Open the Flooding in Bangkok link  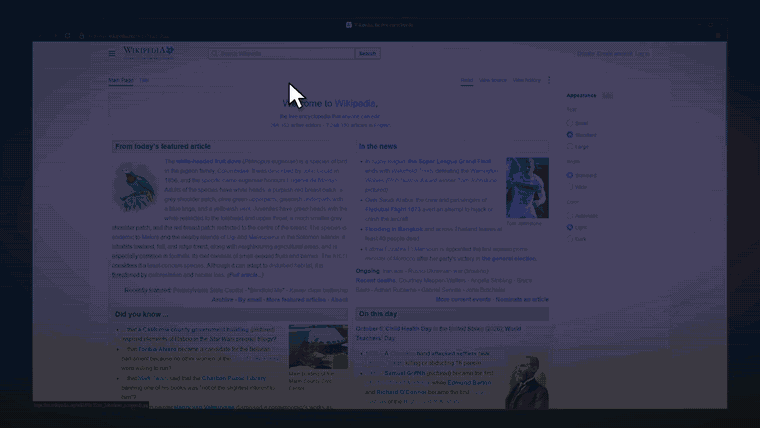coord(394,229)
